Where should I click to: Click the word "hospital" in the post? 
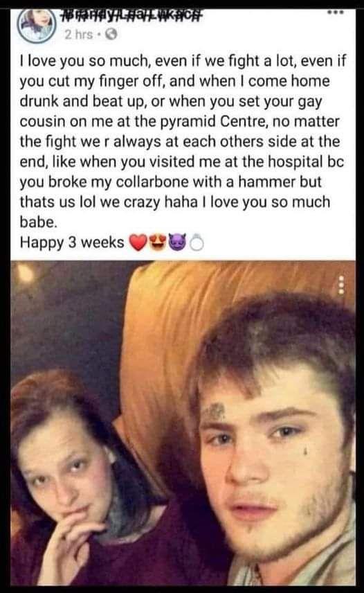pos(295,162)
